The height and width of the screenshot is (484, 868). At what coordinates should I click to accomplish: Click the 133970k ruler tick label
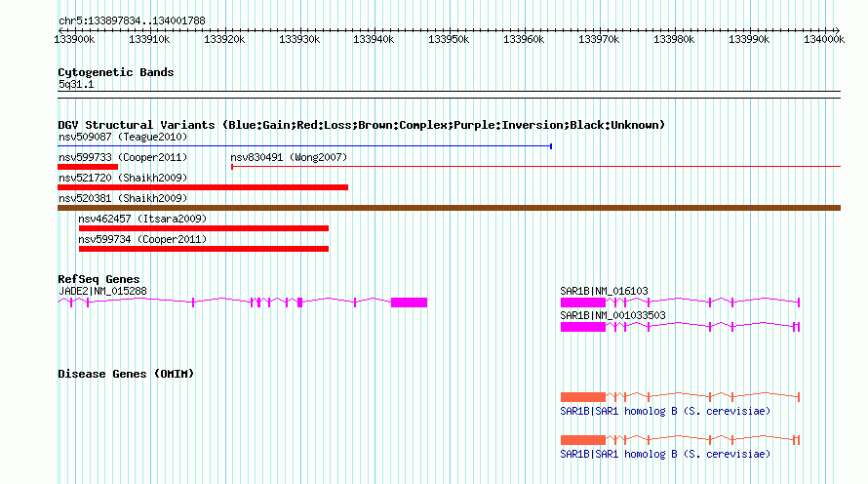pos(599,39)
